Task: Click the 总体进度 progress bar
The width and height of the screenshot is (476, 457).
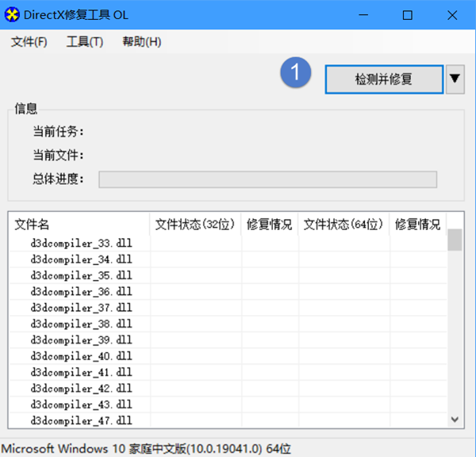Action: pos(268,179)
